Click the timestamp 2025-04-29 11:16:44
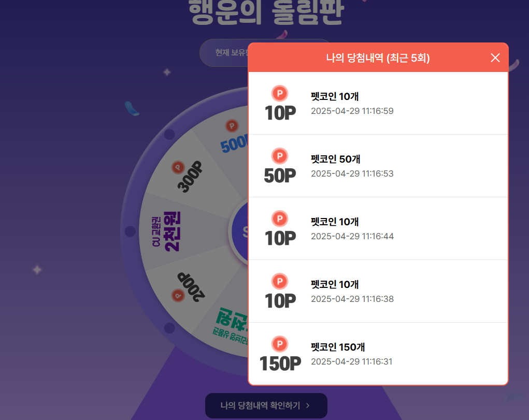 pyautogui.click(x=352, y=237)
